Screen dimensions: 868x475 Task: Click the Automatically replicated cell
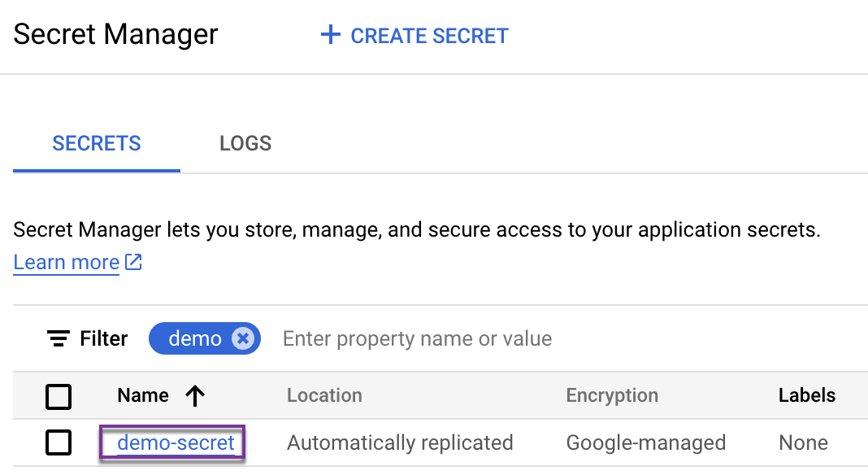click(400, 443)
